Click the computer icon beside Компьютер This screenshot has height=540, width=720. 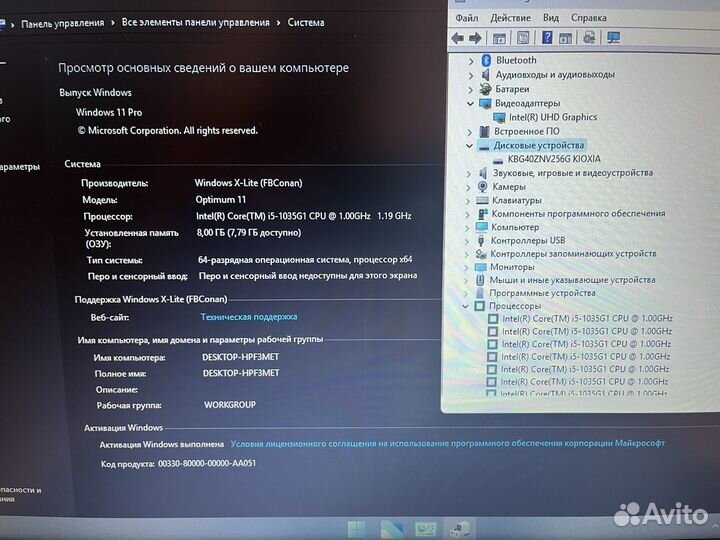482,227
